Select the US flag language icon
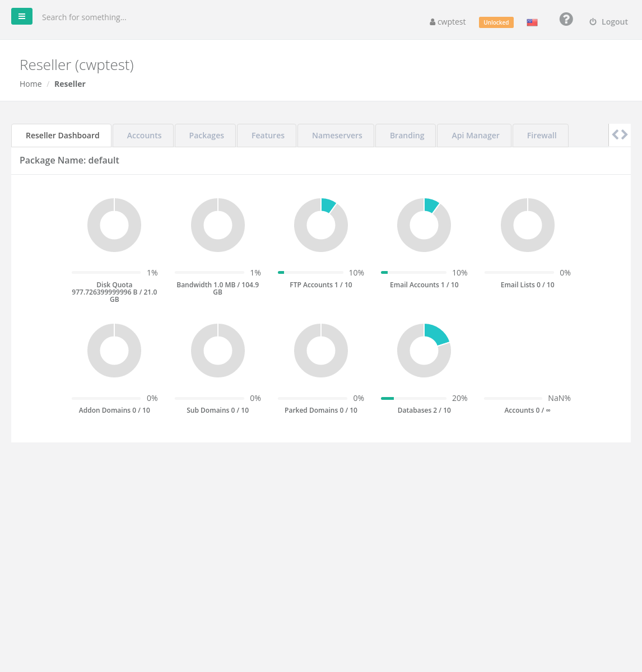 pyautogui.click(x=532, y=22)
